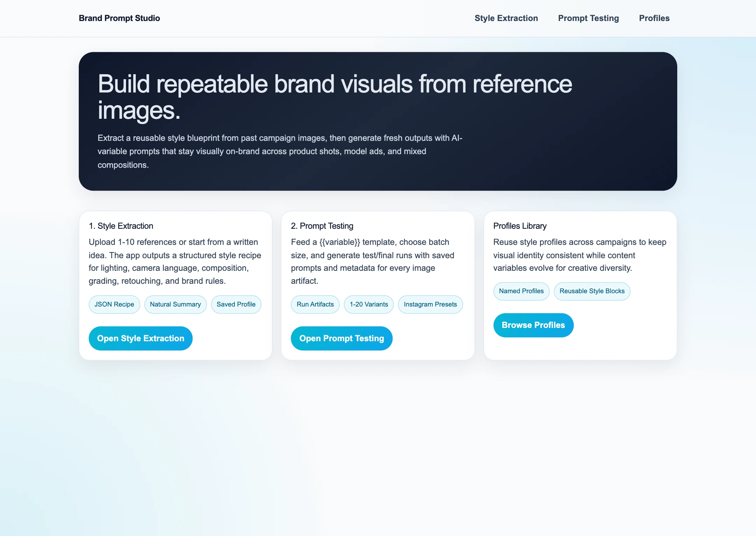The width and height of the screenshot is (756, 536).
Task: Click the Brand Prompt Studio logo text
Action: coord(119,18)
